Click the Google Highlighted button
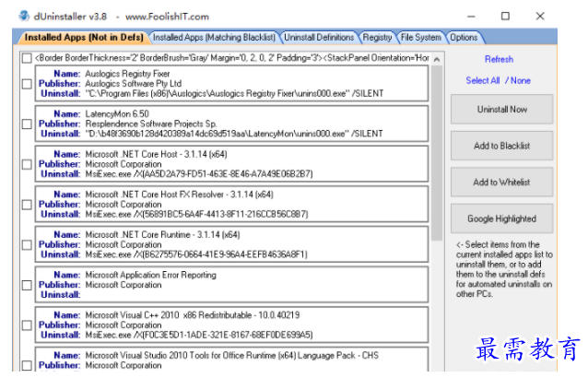Image resolution: width=588 pixels, height=378 pixels. [x=501, y=219]
